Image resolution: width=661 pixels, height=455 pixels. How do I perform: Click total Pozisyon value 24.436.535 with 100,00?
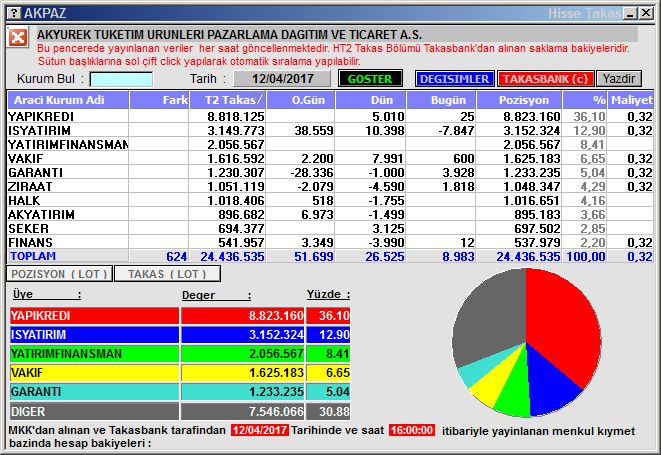pyautogui.click(x=528, y=256)
